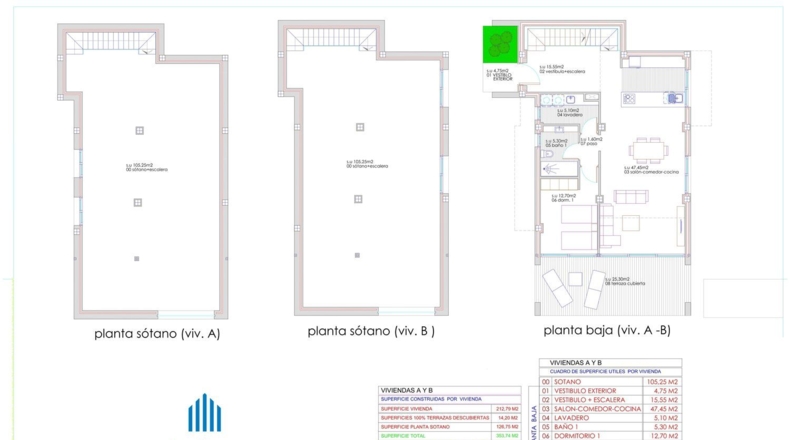Select the three-seat sofa in salon
The width and height of the screenshot is (790, 440).
coord(631,197)
